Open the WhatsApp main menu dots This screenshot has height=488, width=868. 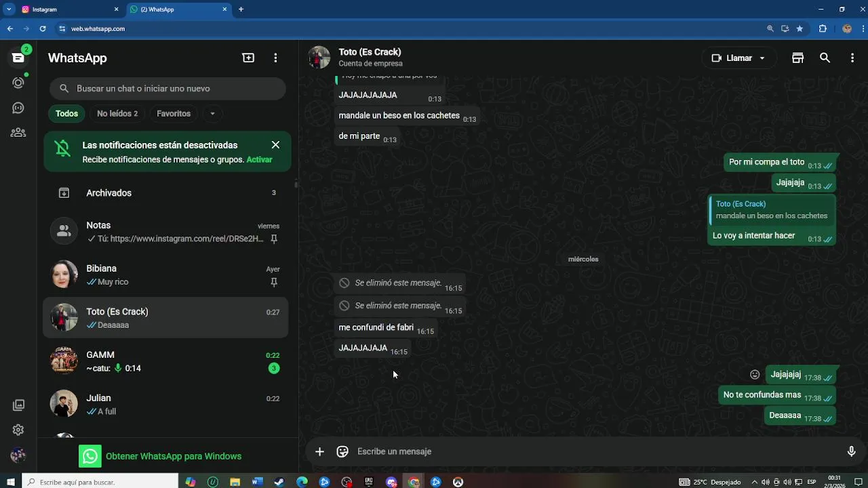(x=275, y=58)
